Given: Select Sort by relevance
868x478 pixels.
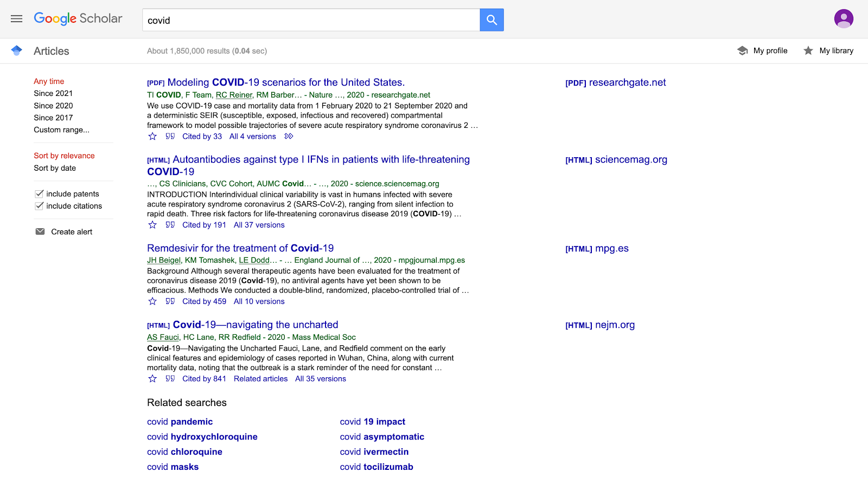Looking at the screenshot, I should 64,156.
